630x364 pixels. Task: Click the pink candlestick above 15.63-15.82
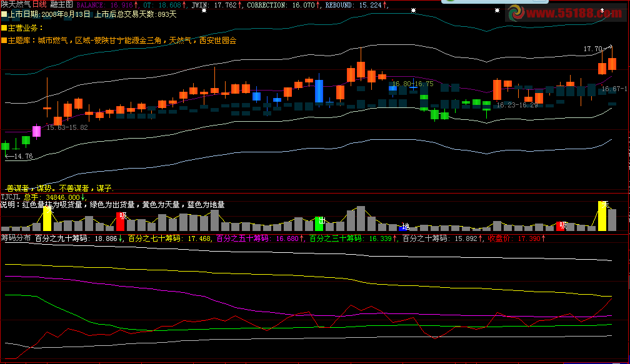(36, 132)
